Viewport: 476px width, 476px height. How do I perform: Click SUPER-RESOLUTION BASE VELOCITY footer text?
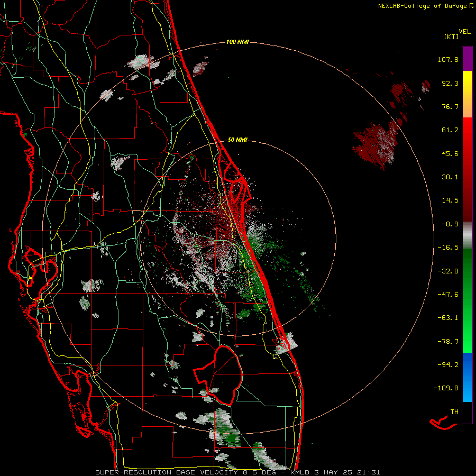coord(168,472)
